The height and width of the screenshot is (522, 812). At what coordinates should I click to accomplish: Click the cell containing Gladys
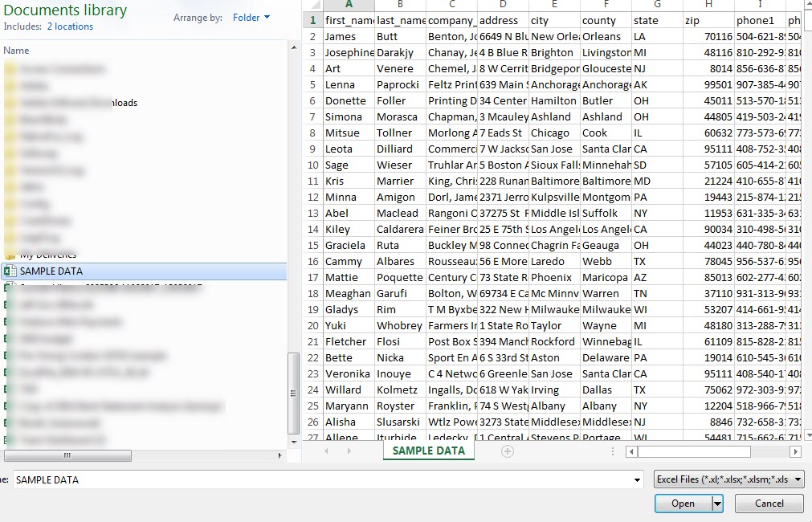pos(349,310)
